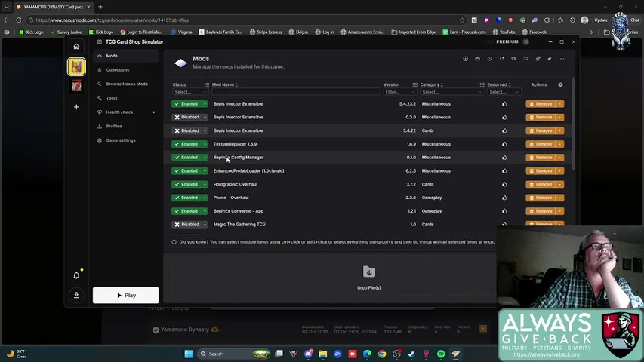
Task: Expand Remove dropdown arrow for TextureReplacer 1.6.9
Action: (x=559, y=144)
